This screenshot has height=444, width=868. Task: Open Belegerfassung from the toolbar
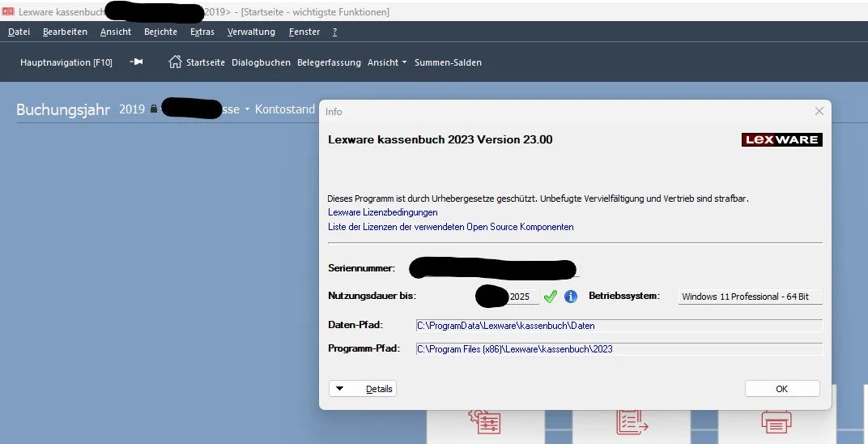click(329, 62)
